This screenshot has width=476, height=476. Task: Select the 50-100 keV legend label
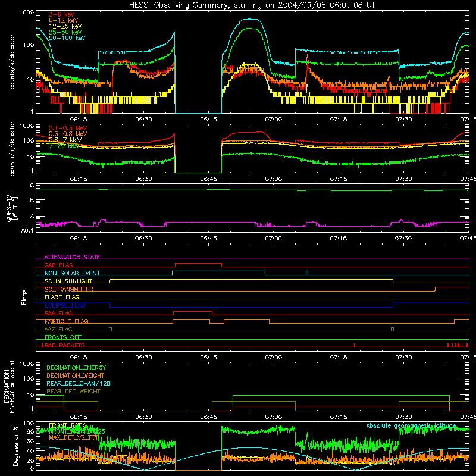[x=67, y=38]
